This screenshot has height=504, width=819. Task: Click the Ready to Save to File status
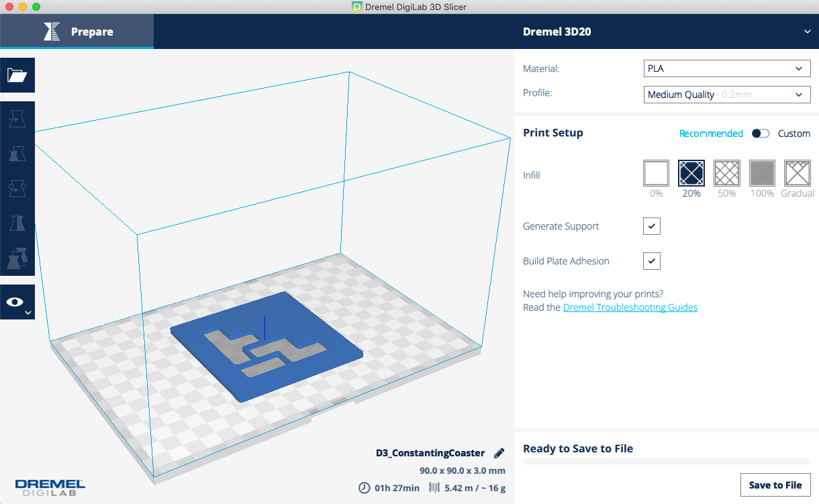[x=578, y=448]
